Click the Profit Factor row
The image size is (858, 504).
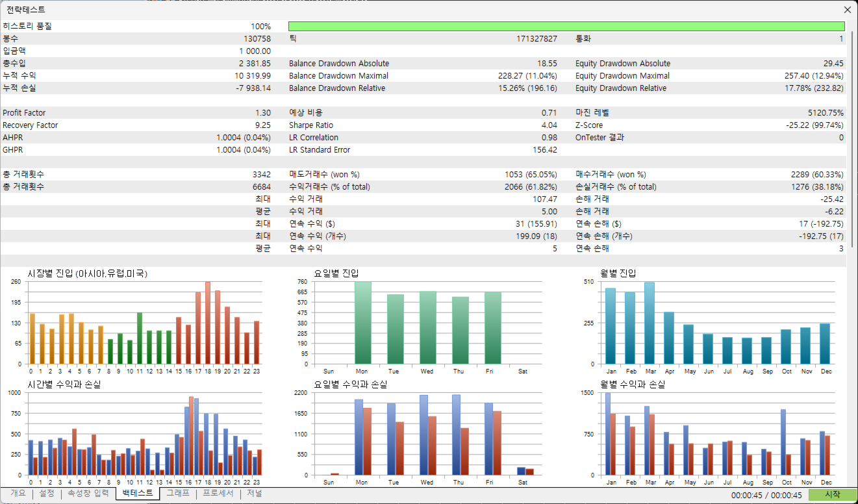137,113
